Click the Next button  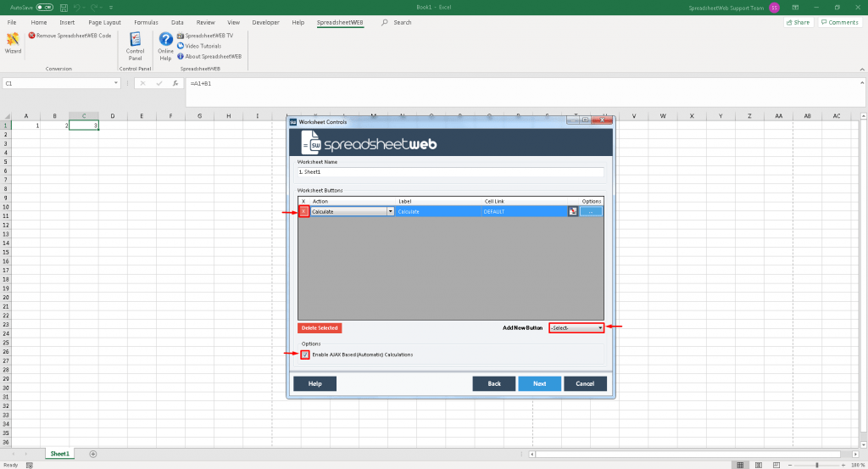540,383
